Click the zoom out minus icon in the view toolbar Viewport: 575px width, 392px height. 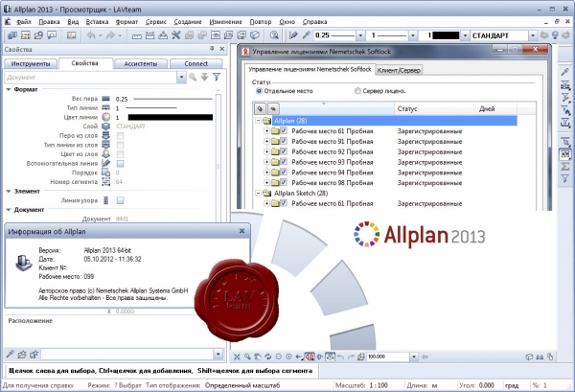278,357
